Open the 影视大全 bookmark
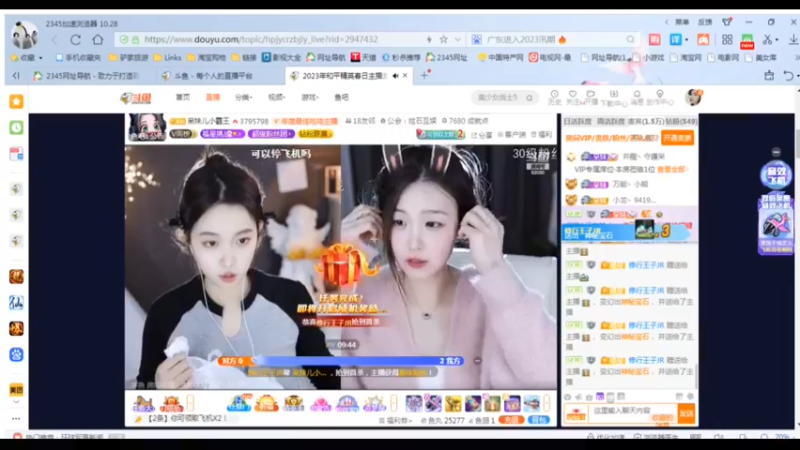The width and height of the screenshot is (800, 450). pos(281,58)
